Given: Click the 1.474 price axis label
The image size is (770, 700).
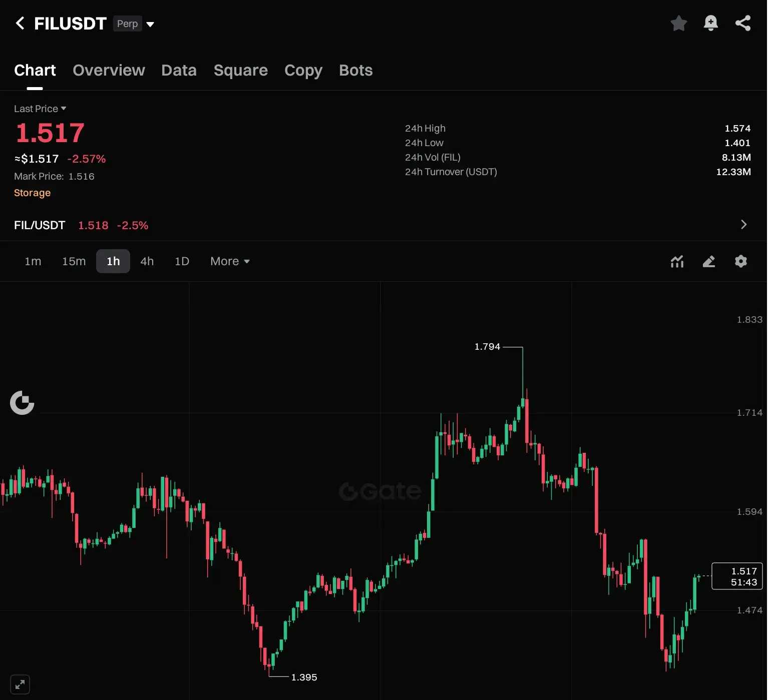Looking at the screenshot, I should coord(749,610).
